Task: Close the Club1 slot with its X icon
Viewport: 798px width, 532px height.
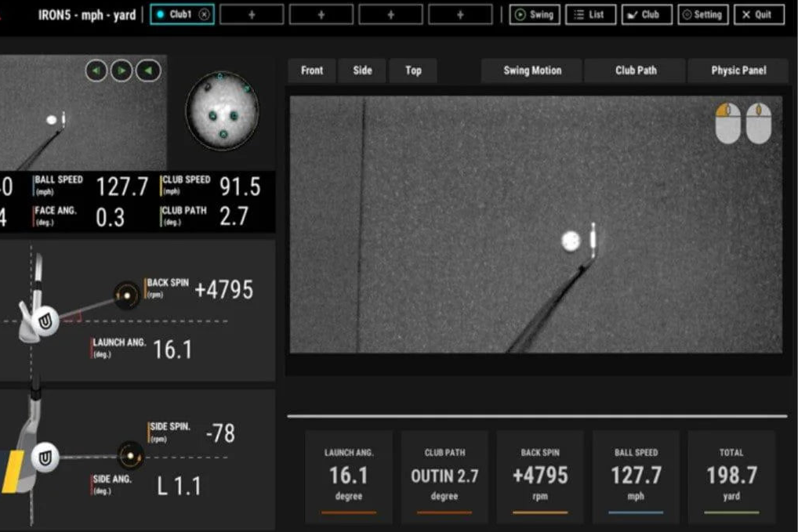Action: click(204, 14)
